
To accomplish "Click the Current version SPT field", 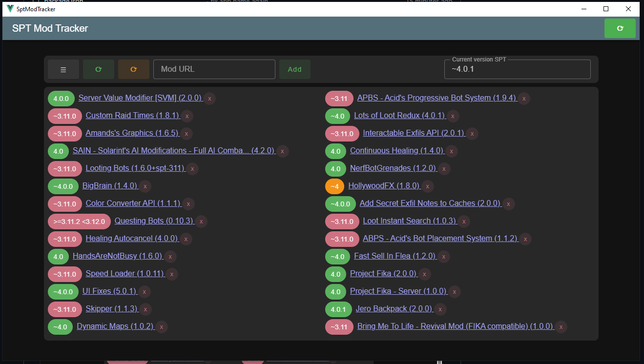I will [x=518, y=69].
